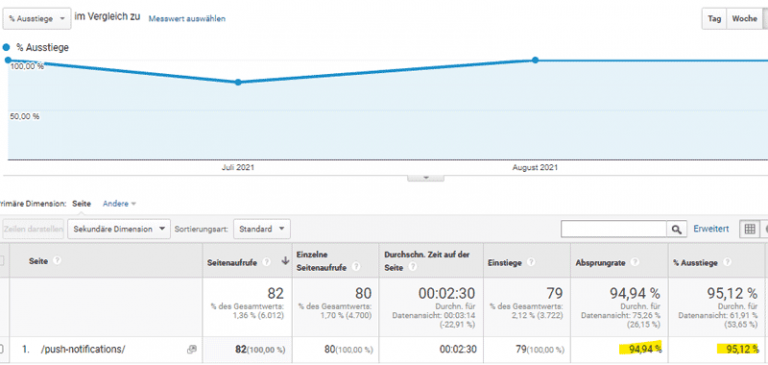
Task: Click the search magnifier icon
Action: (676, 229)
